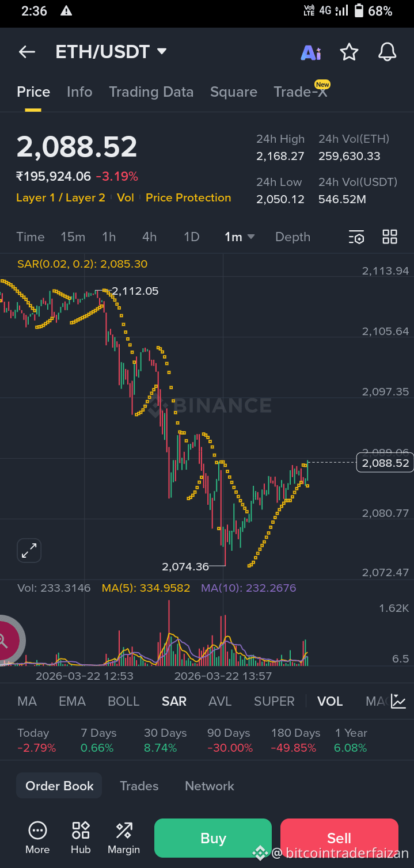Tap the 180 Days -49.85% performance
414x868 pixels.
[295, 740]
